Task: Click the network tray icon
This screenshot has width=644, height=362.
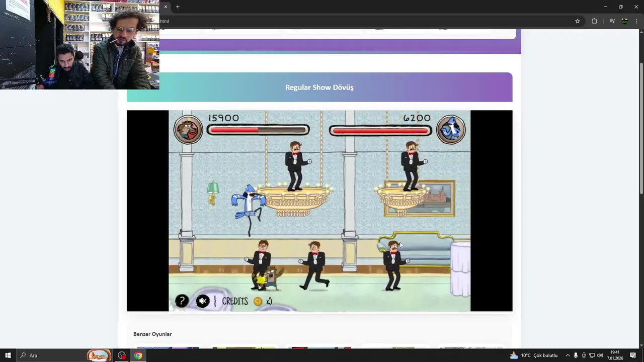Action: (592, 355)
